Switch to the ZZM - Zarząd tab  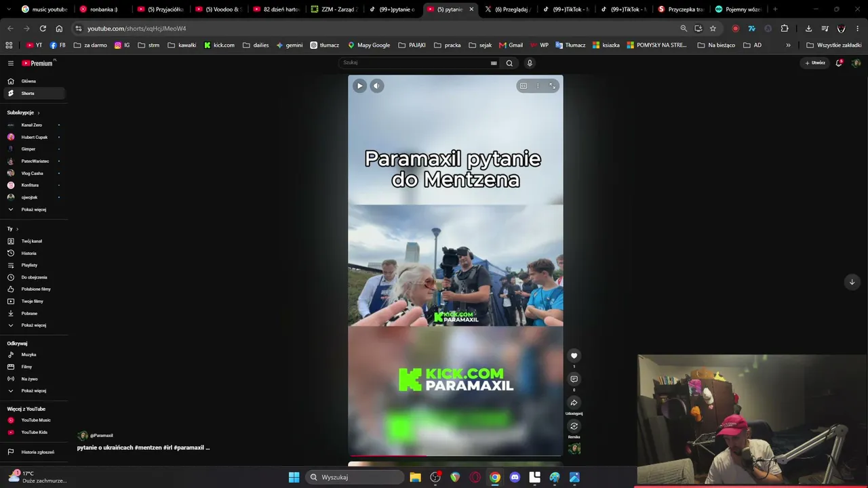(x=334, y=9)
